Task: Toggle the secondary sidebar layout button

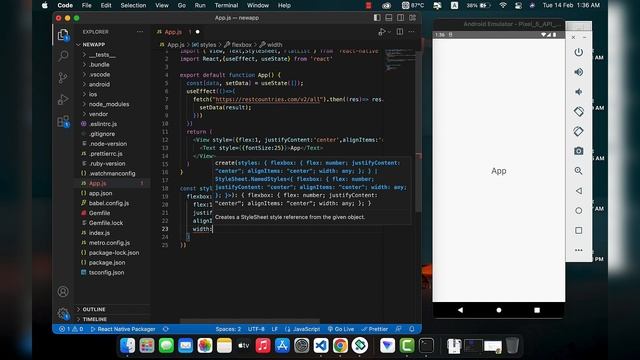Action: point(400,18)
